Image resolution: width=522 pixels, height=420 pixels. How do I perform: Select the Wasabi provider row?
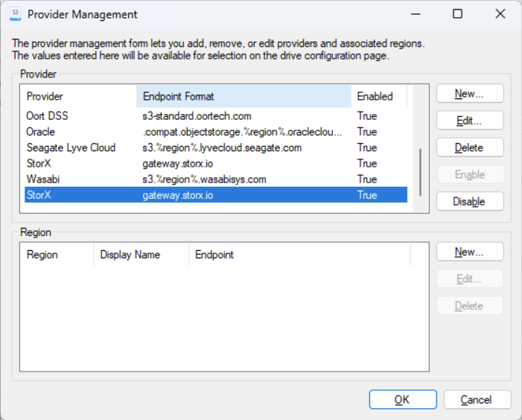(216, 179)
